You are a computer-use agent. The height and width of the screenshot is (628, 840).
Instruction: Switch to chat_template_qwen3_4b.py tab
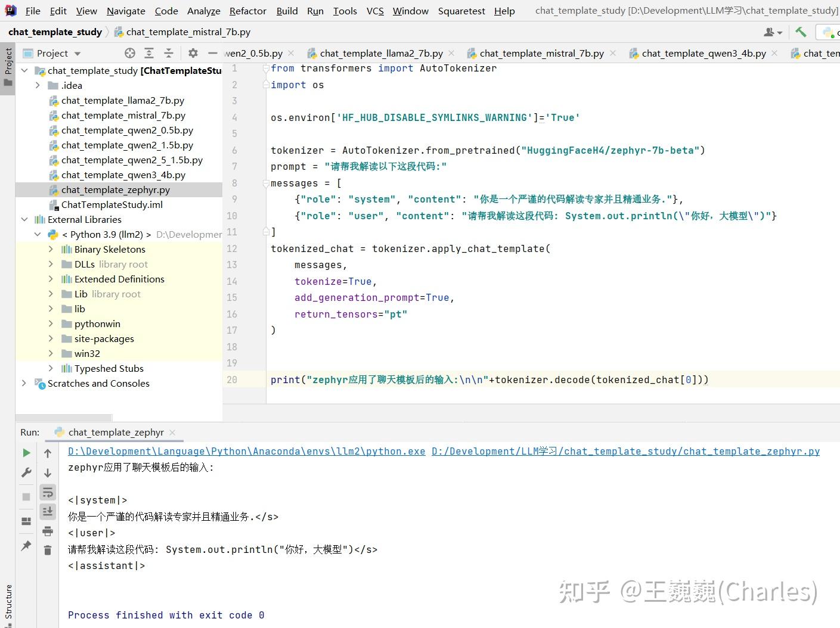[703, 53]
